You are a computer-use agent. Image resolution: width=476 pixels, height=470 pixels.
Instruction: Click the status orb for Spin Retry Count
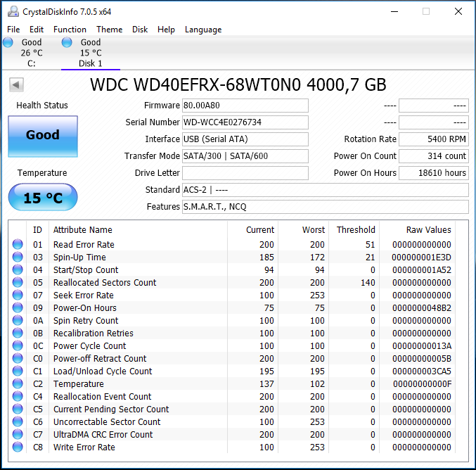point(18,320)
